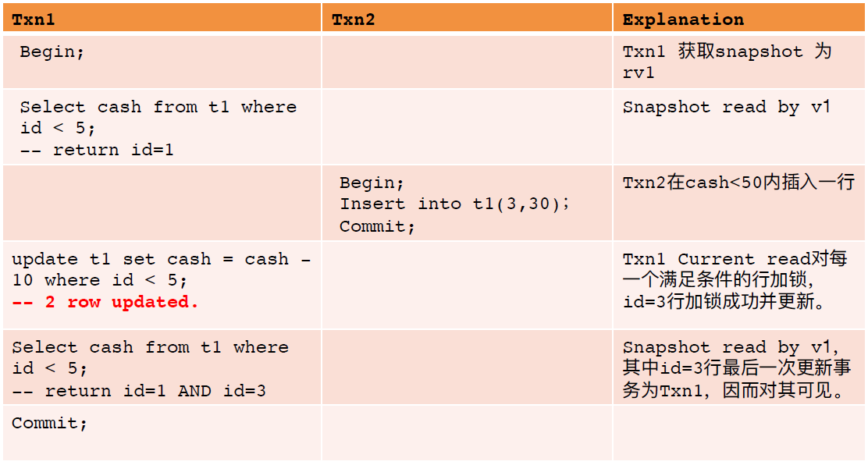
Task: Click the first 'Snapshot read by v1' explanation
Action: 726,108
